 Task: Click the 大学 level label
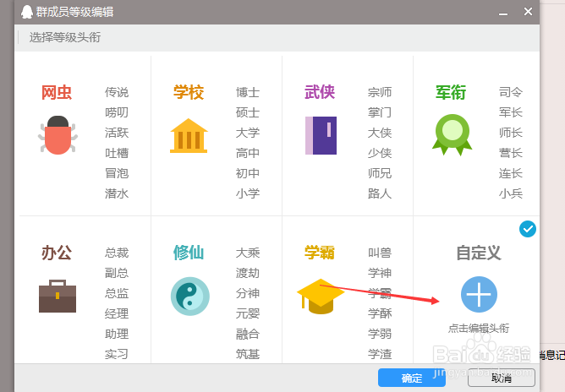pos(248,133)
